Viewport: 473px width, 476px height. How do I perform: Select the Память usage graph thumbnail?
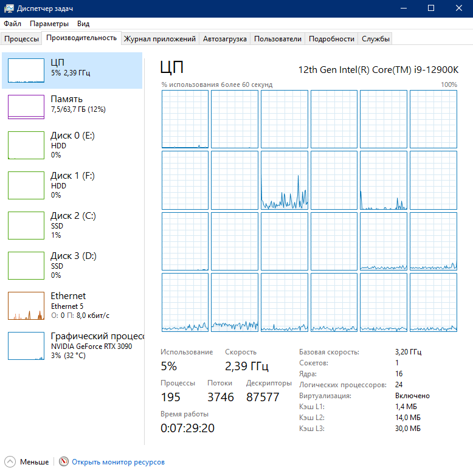point(26,107)
